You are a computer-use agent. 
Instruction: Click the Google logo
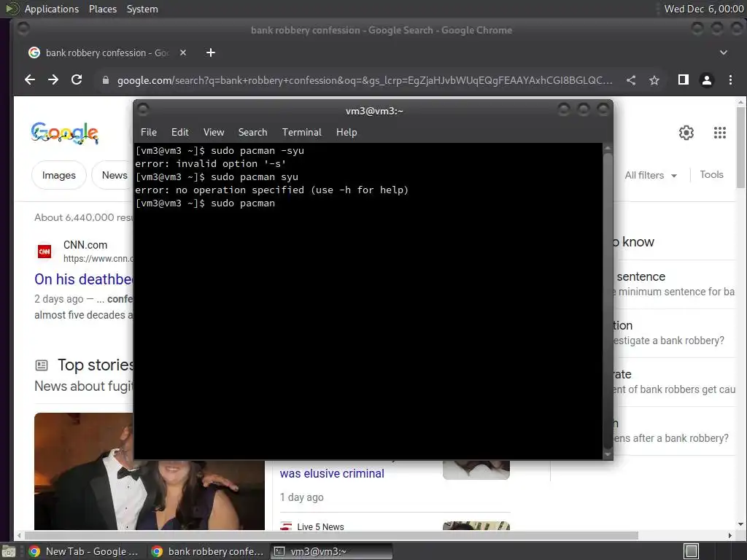tap(65, 133)
